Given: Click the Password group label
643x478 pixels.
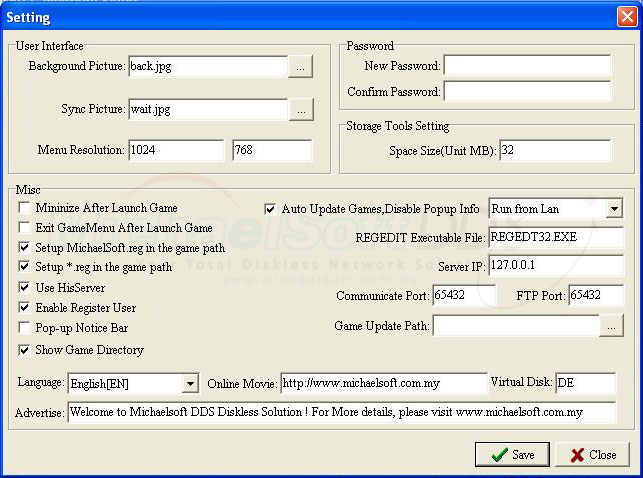Looking at the screenshot, I should (370, 46).
